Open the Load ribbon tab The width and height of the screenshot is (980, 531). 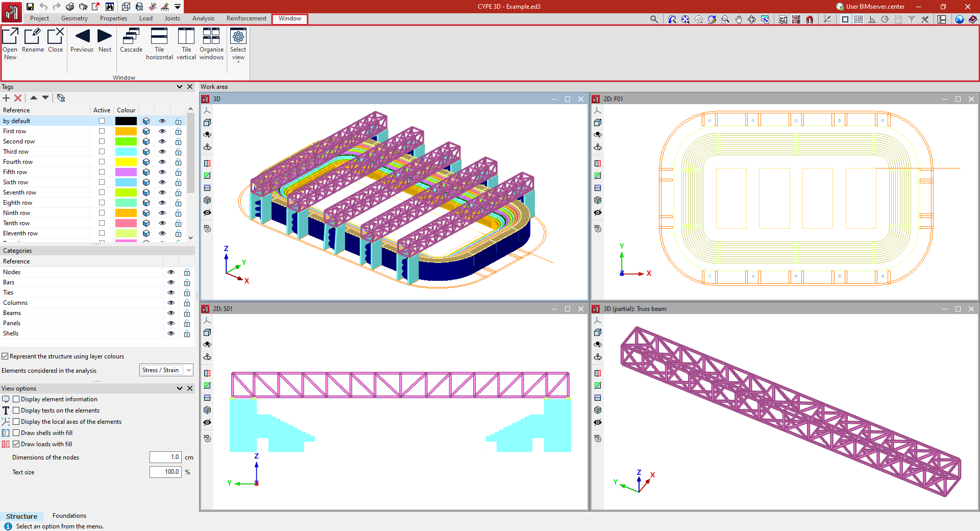[x=146, y=18]
